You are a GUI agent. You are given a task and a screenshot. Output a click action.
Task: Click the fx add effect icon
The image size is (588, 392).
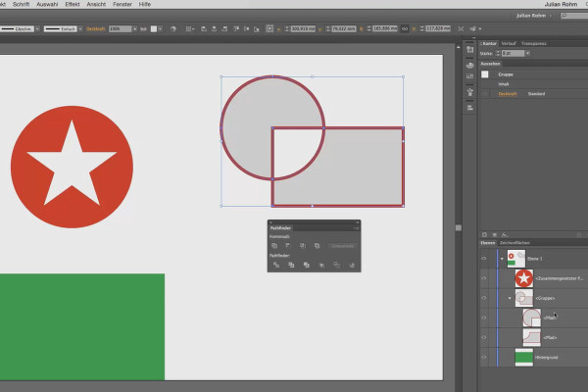click(505, 235)
